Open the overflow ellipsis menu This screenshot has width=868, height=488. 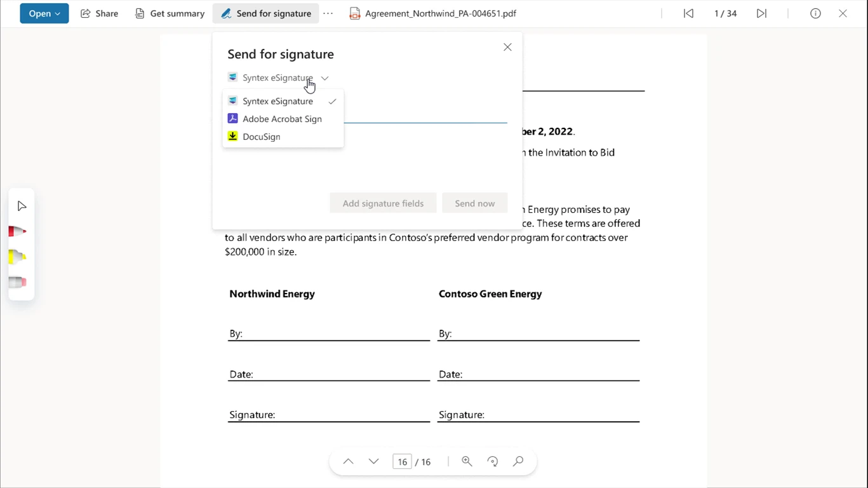pyautogui.click(x=328, y=13)
